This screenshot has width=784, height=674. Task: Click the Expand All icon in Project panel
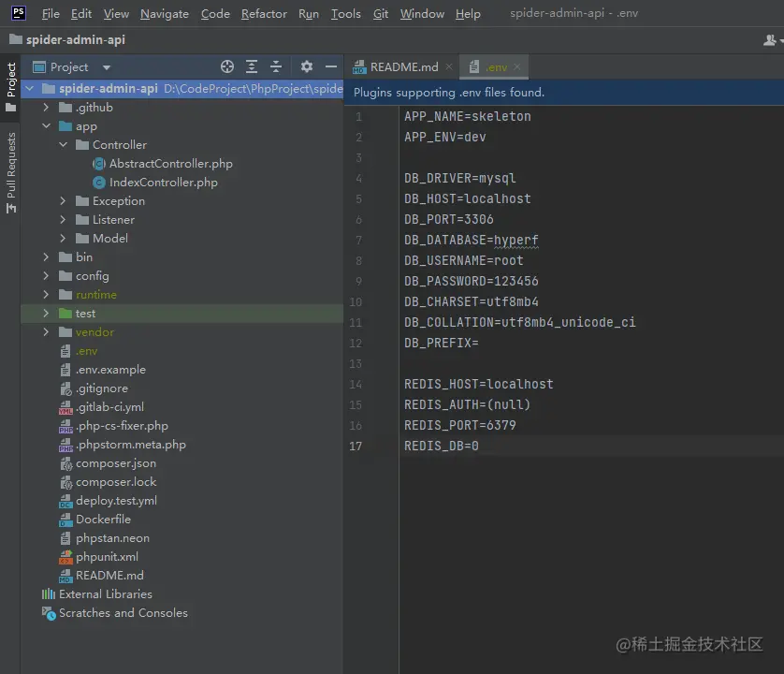[252, 66]
